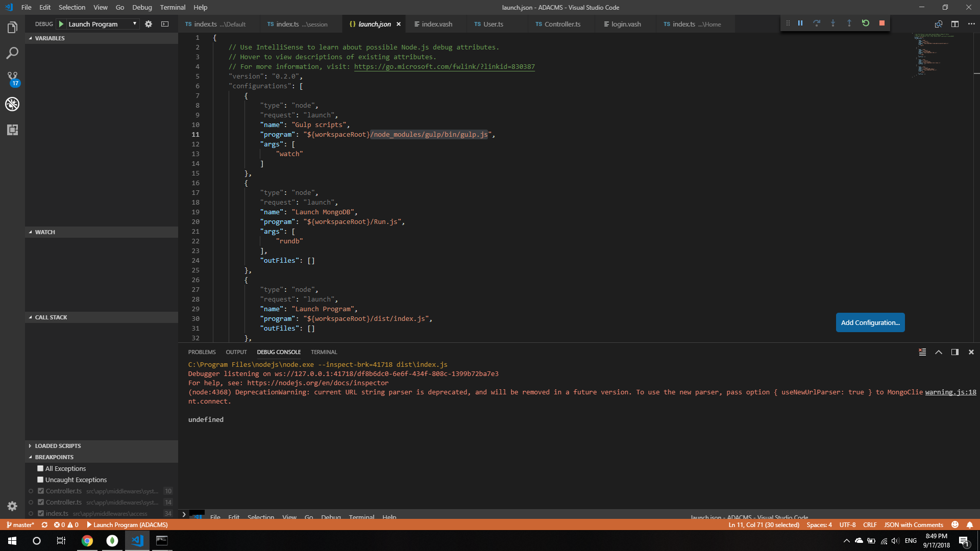
Task: Open the File menu
Action: tap(26, 7)
